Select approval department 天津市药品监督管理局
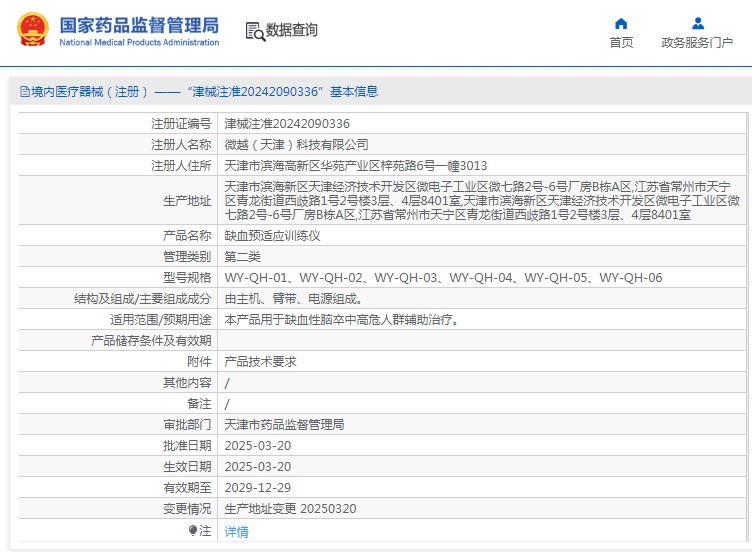 284,425
